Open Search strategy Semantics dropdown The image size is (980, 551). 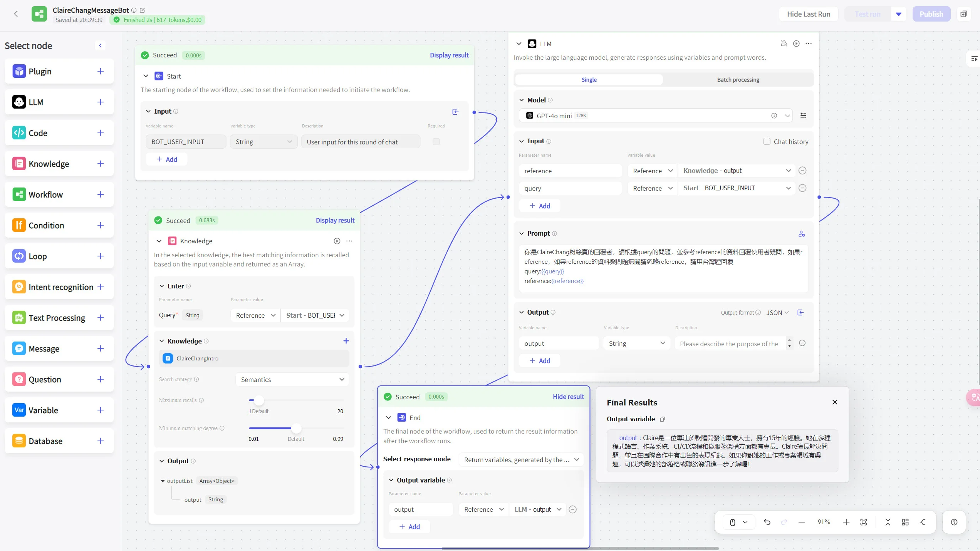click(x=292, y=379)
